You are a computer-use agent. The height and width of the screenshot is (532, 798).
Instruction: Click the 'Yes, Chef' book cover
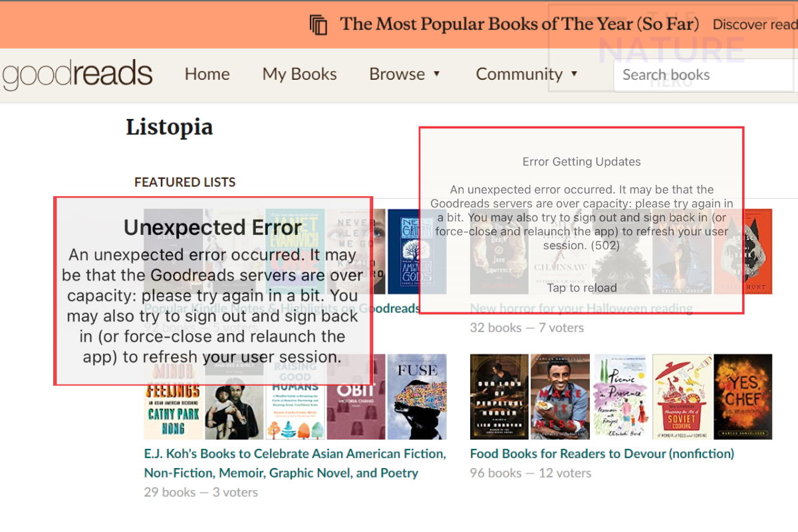point(743,396)
